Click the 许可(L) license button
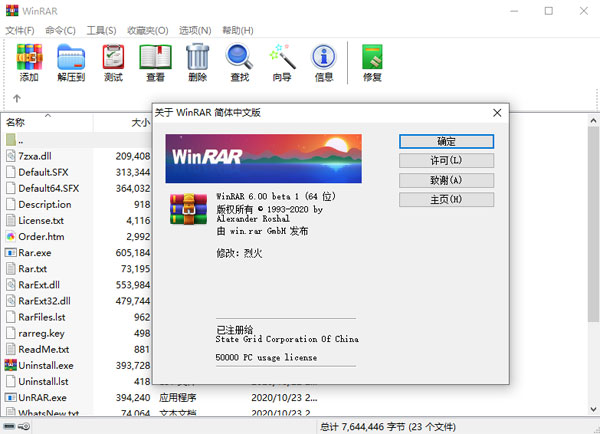This screenshot has width=600, height=434. (446, 160)
